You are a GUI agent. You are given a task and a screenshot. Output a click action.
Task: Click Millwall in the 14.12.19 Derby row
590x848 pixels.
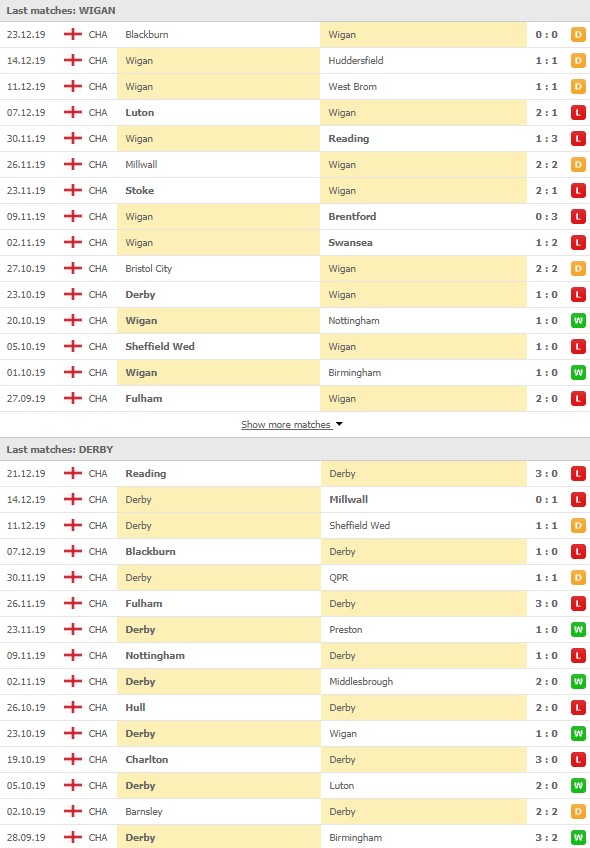[x=349, y=500]
